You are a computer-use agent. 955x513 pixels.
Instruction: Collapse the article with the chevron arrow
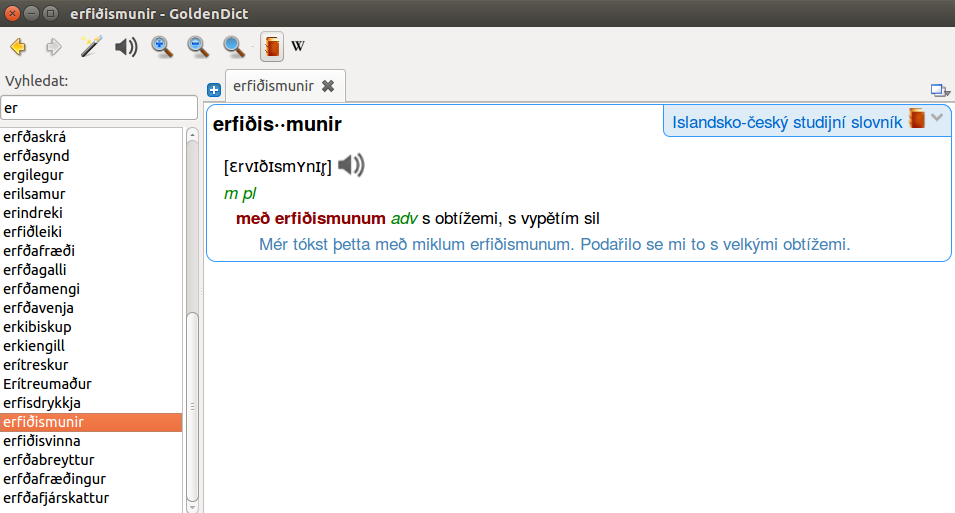[937, 118]
